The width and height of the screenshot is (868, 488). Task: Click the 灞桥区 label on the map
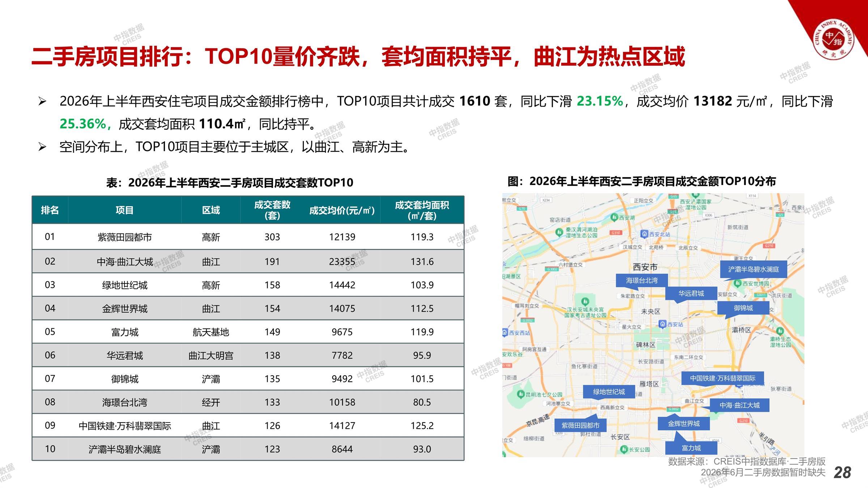tap(741, 330)
